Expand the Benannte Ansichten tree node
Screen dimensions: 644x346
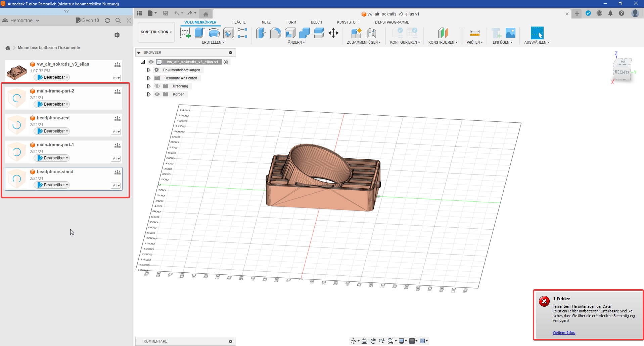(149, 78)
